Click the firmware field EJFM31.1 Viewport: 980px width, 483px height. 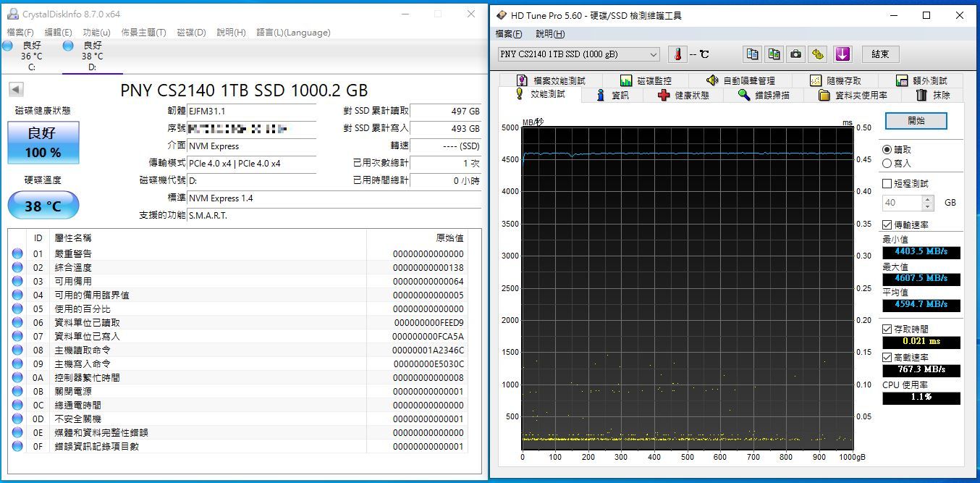[251, 112]
